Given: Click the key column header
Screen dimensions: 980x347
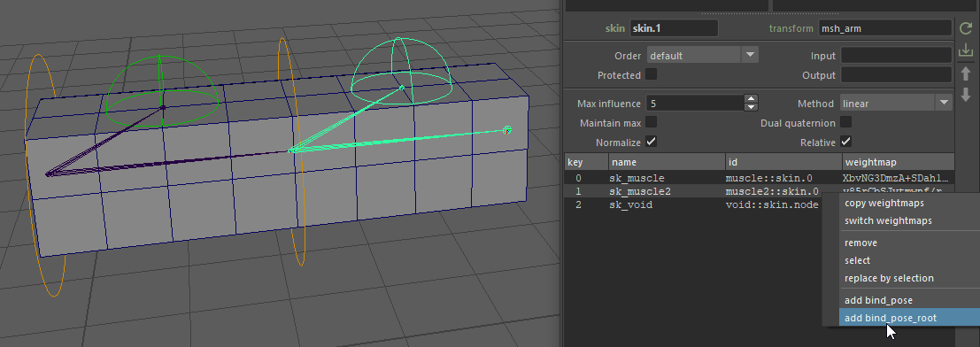Looking at the screenshot, I should click(586, 162).
